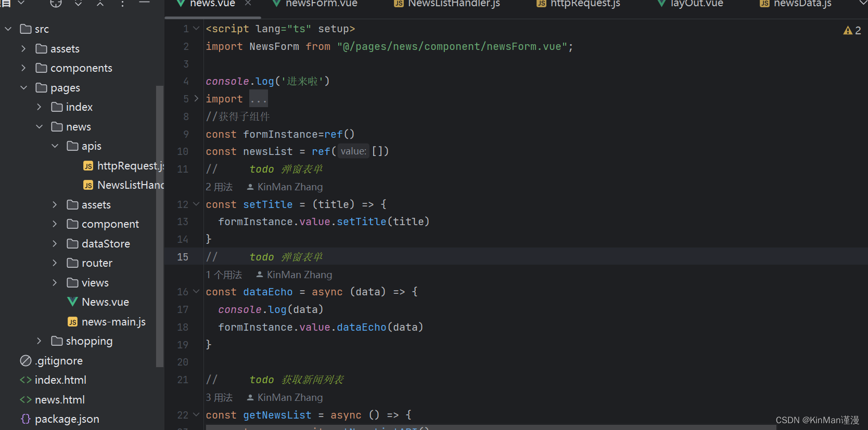868x430 pixels.
Task: Click KinMan Zhang author hint above getNewsList
Action: [x=285, y=398]
